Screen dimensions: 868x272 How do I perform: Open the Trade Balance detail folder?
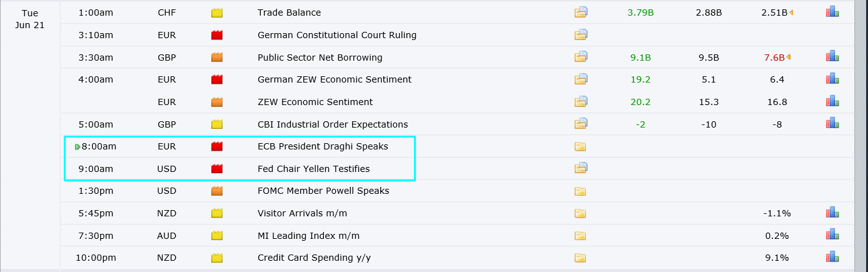(x=581, y=13)
